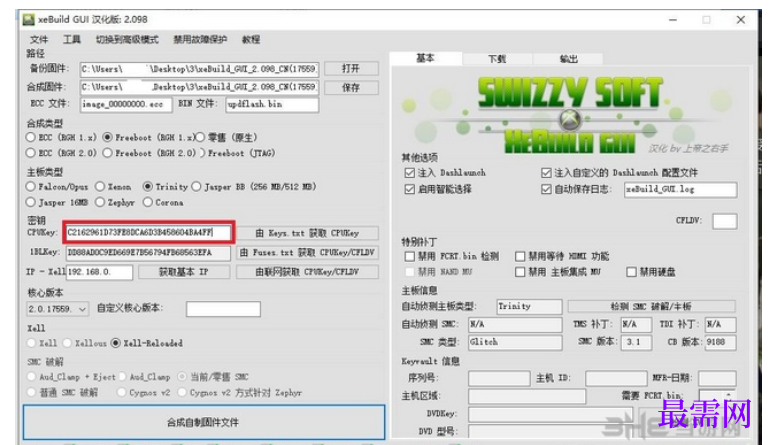Click the CPUKey input field
This screenshot has width=770, height=445.
click(148, 232)
